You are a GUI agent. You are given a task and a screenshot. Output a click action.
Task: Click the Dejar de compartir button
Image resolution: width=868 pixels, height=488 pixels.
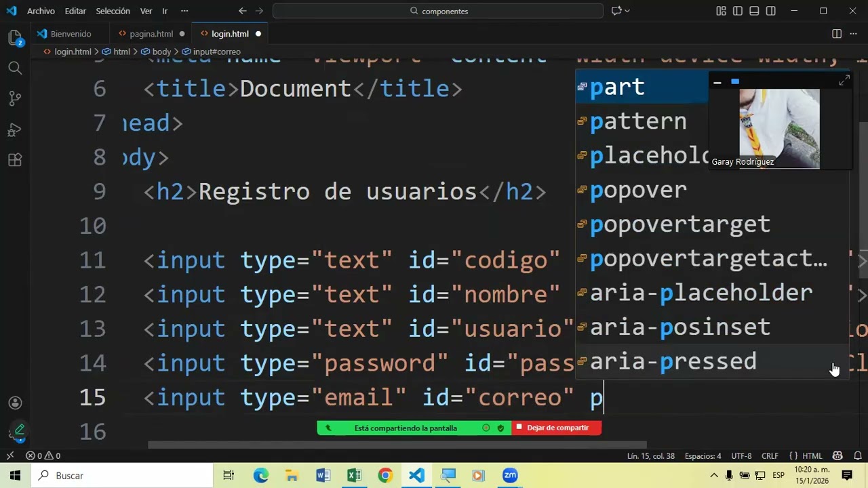click(x=557, y=428)
